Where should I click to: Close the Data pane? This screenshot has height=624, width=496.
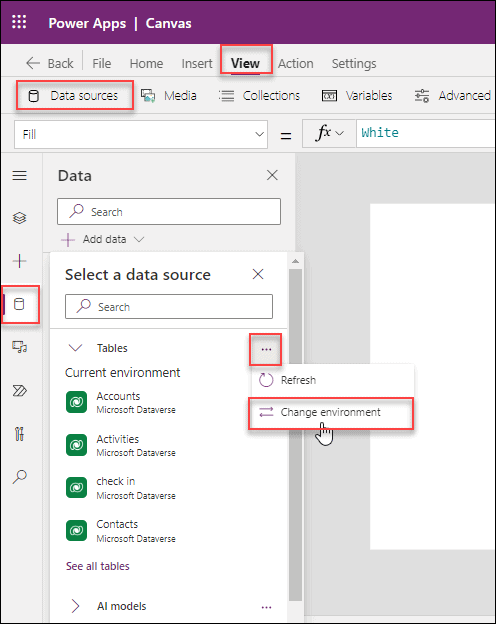click(x=272, y=175)
